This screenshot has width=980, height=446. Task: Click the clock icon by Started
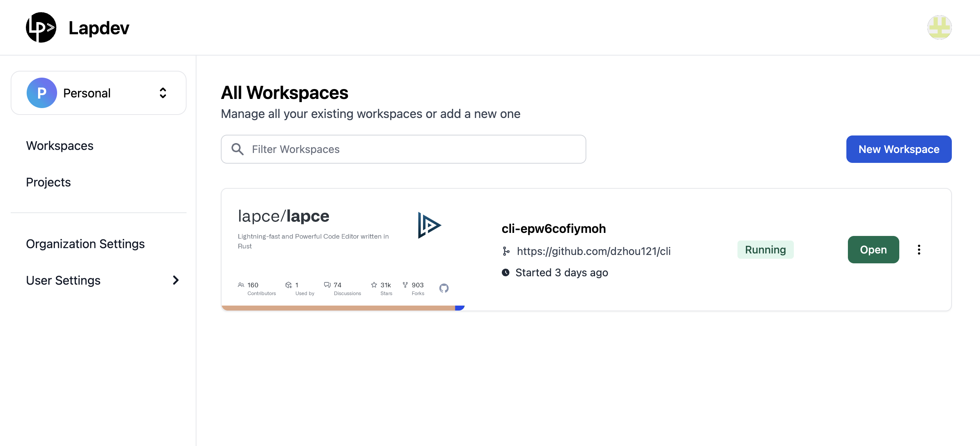coord(506,272)
